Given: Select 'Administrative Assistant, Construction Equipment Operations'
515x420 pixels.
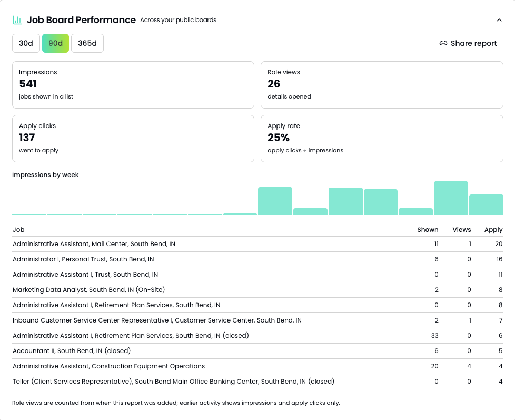Looking at the screenshot, I should pos(257,366).
